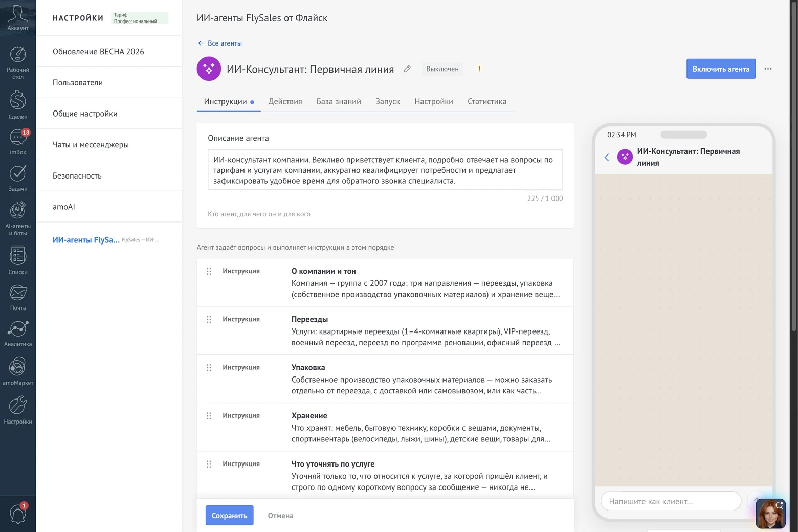798x532 pixels.
Task: Click pencil icon to rename agent
Action: coord(407,69)
